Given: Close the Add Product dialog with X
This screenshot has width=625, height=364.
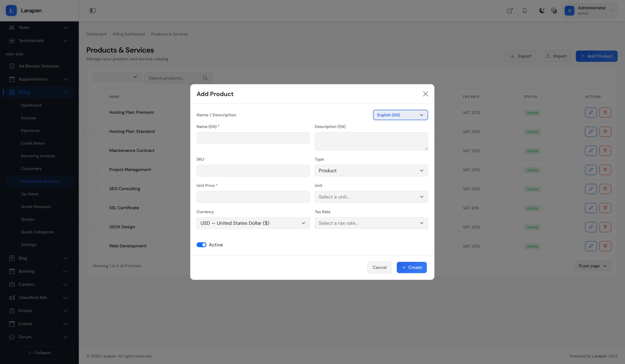Looking at the screenshot, I should coord(425,94).
